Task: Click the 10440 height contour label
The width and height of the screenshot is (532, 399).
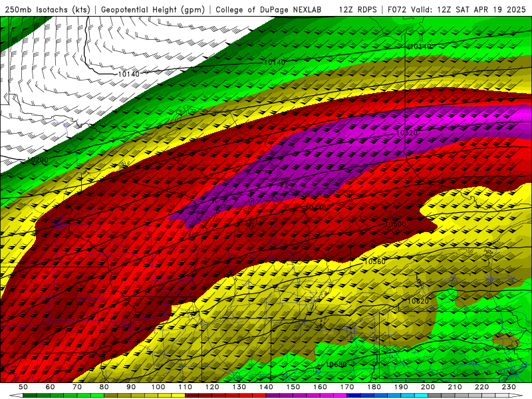Action: point(315,207)
